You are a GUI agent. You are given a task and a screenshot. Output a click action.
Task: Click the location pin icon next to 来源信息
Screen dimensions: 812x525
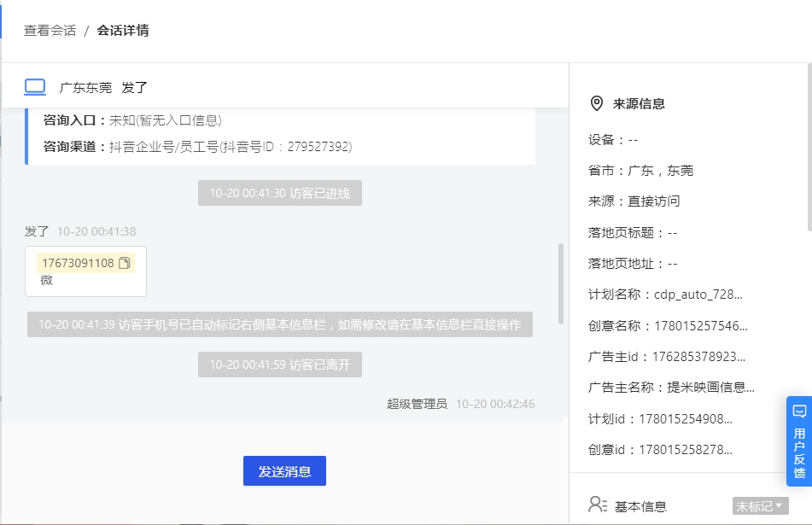pos(597,103)
